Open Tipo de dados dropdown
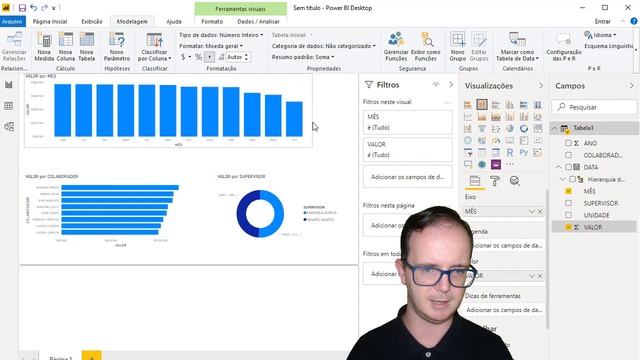 coord(221,35)
